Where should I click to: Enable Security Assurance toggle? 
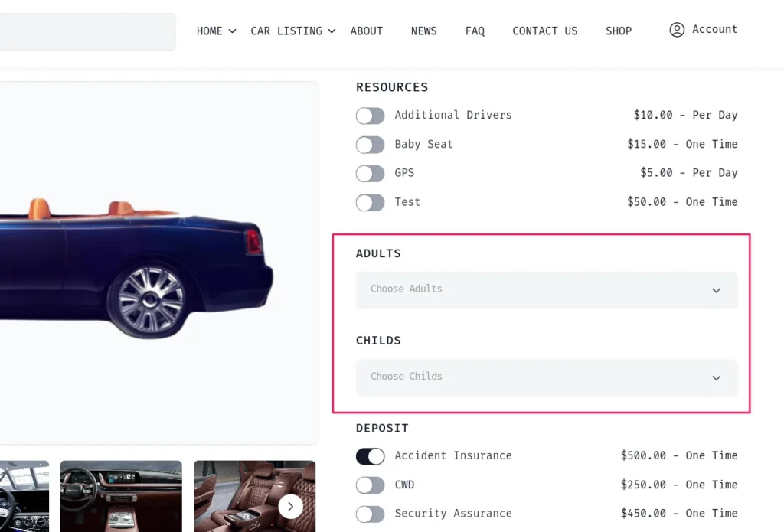(370, 514)
